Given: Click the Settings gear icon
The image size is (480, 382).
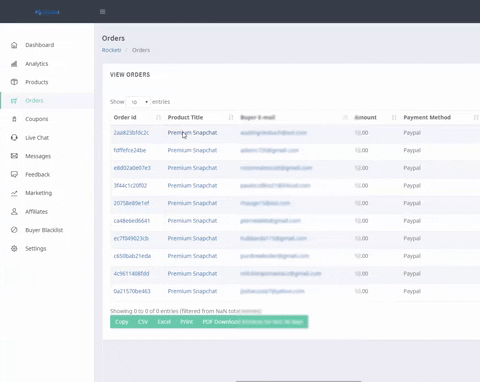Looking at the screenshot, I should pos(14,248).
